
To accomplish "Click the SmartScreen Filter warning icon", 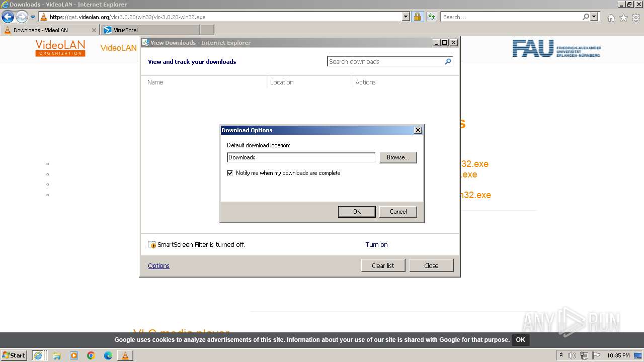I will click(152, 245).
